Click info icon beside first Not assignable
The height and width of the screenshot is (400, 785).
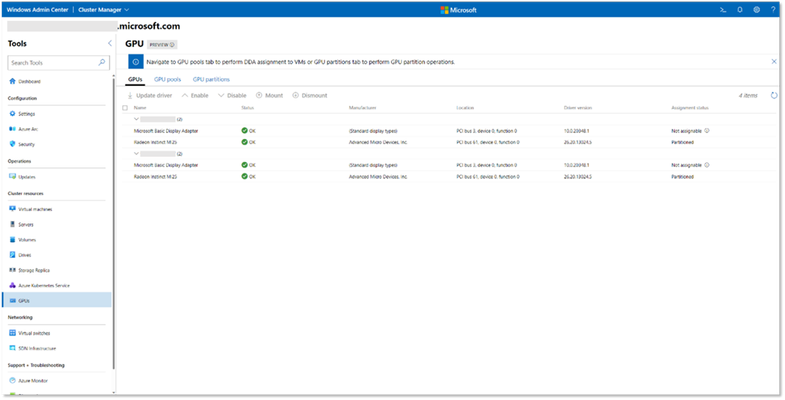707,131
